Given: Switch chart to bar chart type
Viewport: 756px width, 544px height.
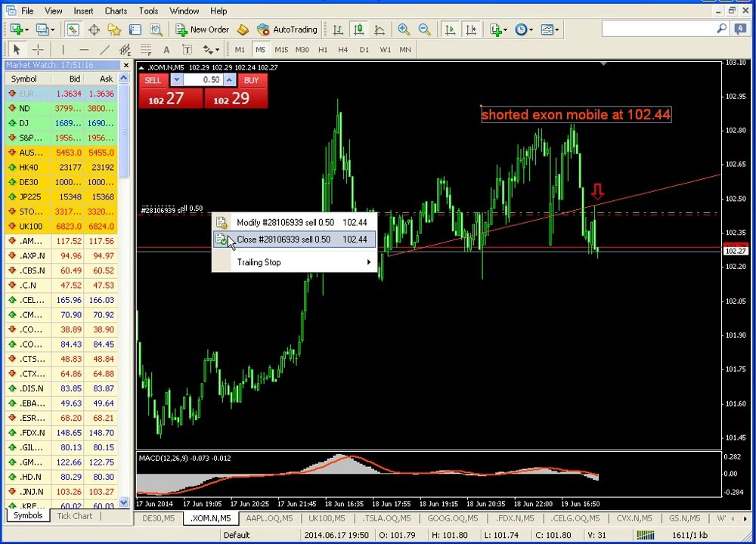Looking at the screenshot, I should (x=338, y=30).
